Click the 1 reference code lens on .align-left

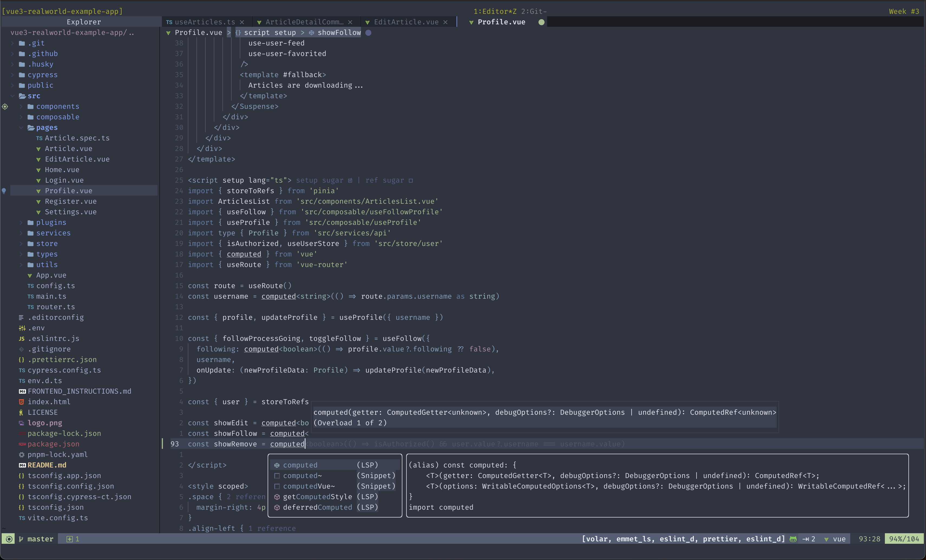[272, 528]
